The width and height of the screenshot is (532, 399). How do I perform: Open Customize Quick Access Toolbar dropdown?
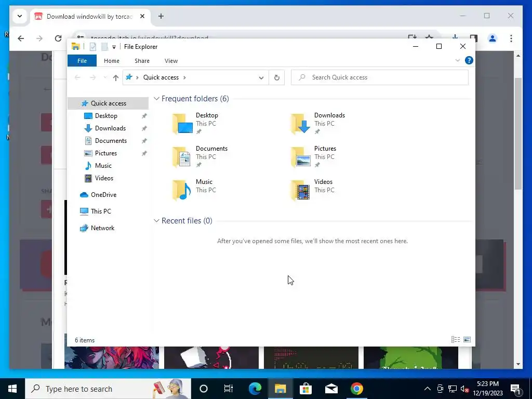click(114, 47)
